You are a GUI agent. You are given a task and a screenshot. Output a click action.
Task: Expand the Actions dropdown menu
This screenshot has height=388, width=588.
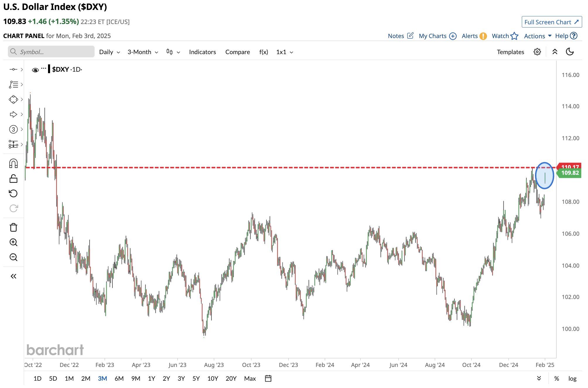[538, 36]
